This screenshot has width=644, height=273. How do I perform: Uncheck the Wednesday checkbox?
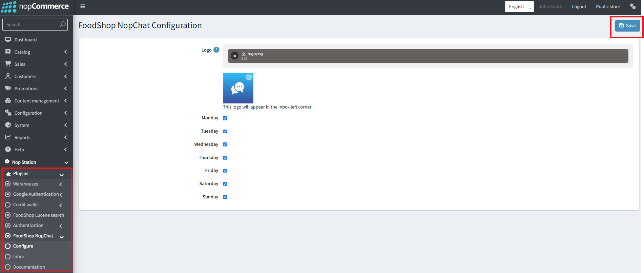point(225,144)
